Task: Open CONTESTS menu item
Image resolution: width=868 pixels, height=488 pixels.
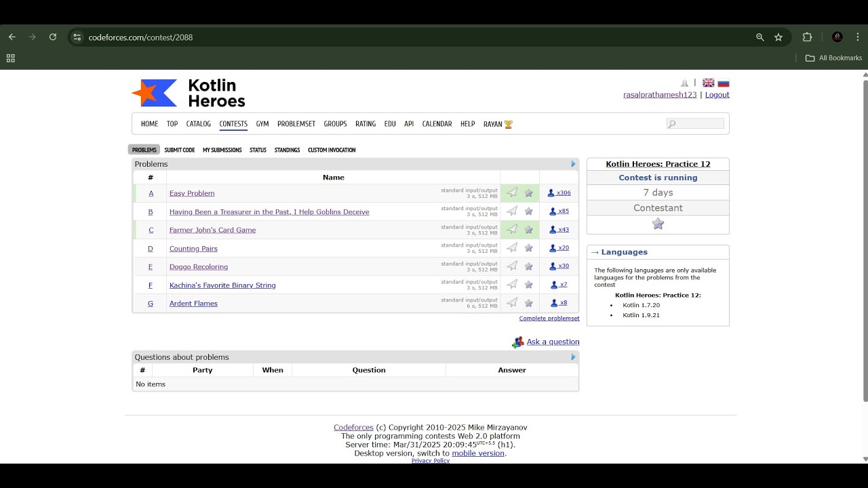Action: [233, 124]
